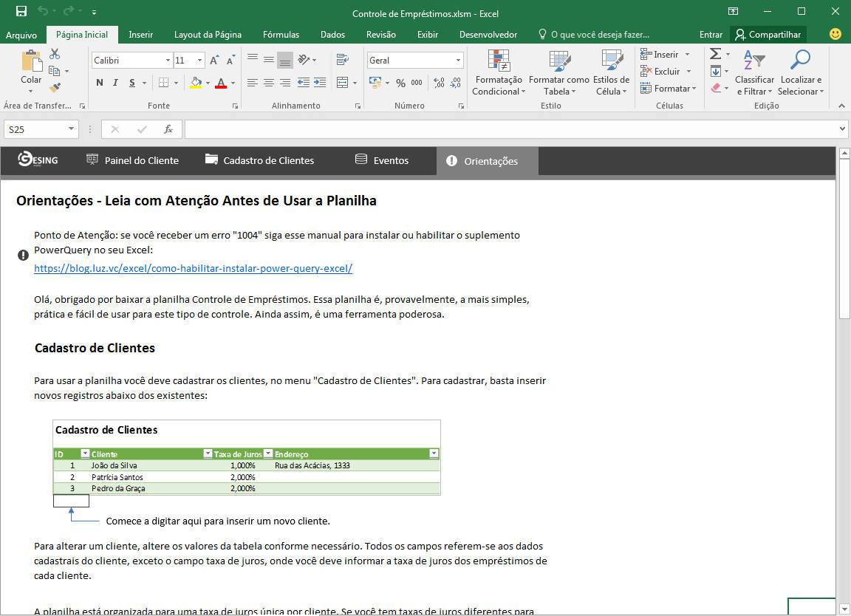Click the Compartilhar button

click(x=768, y=35)
